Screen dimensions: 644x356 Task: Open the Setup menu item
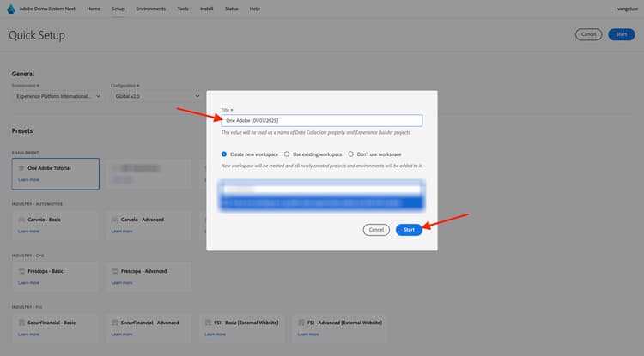point(118,9)
